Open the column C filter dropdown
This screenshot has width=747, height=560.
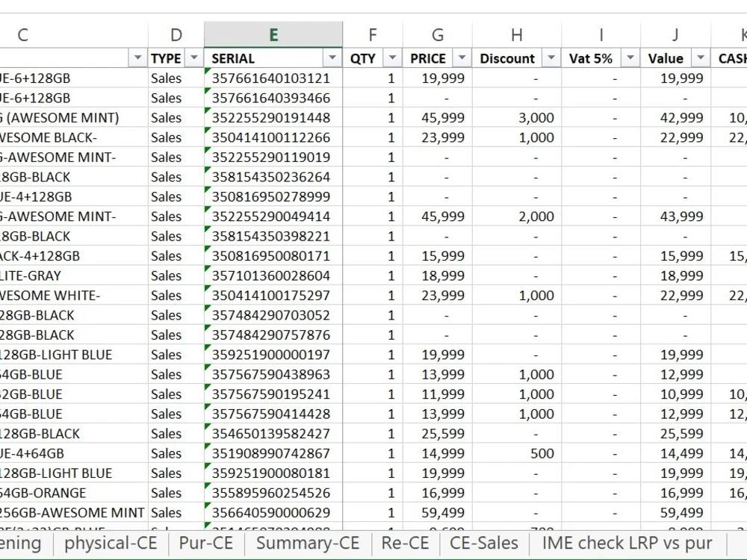[x=137, y=58]
